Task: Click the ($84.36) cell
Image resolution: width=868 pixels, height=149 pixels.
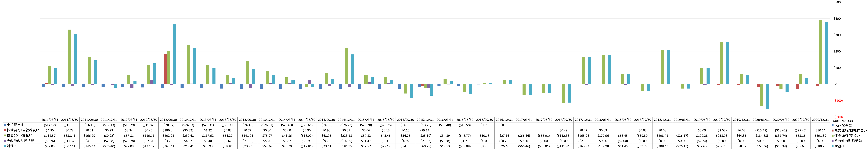Action: pos(405,146)
